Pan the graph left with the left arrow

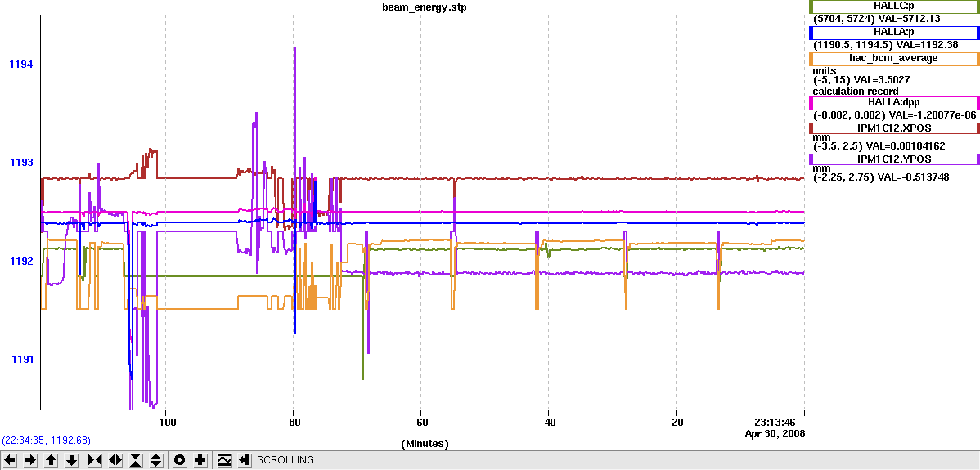pos(11,460)
